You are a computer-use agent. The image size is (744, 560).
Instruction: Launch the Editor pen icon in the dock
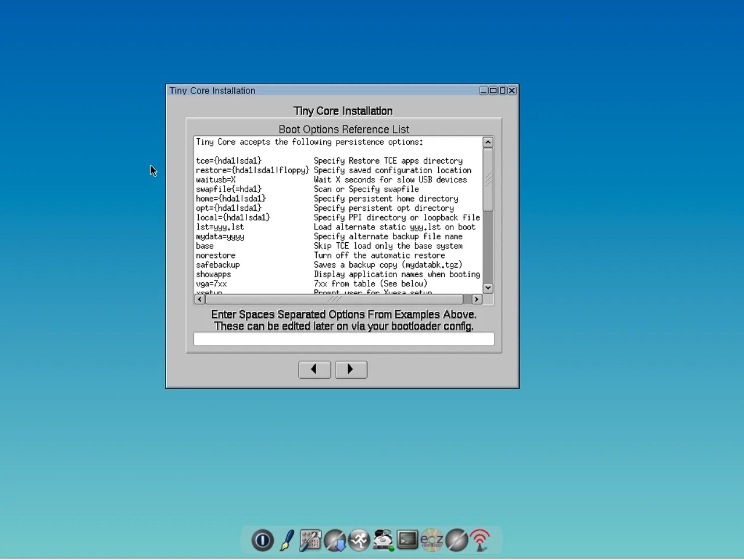point(287,540)
